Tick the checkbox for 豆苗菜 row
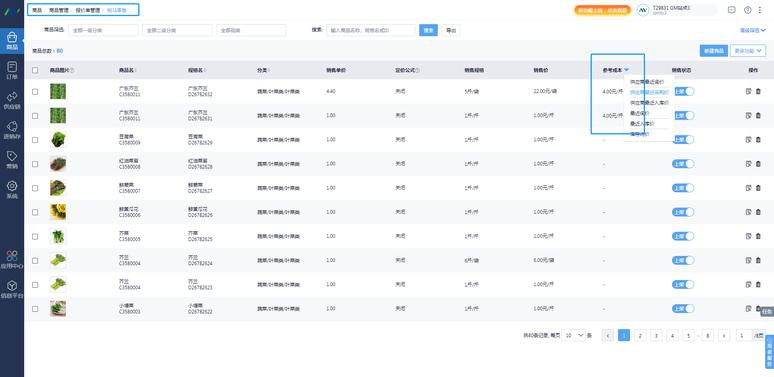This screenshot has width=774, height=377. (x=35, y=140)
